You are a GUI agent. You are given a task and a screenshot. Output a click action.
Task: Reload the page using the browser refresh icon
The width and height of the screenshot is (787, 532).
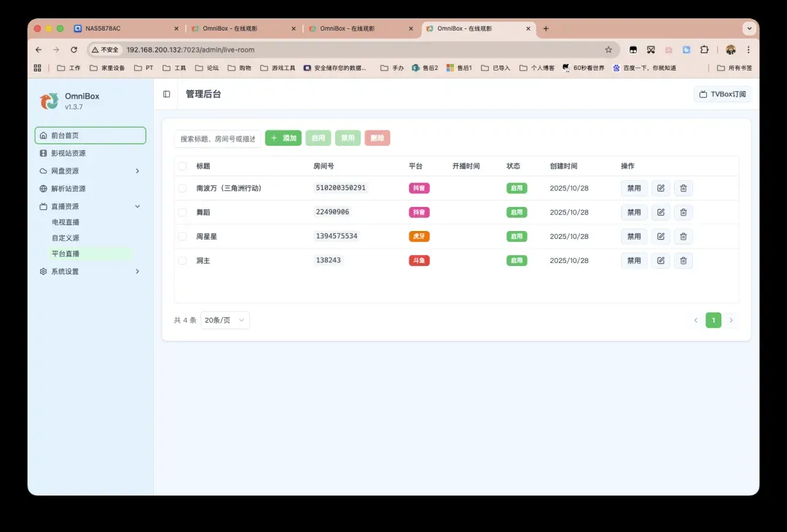tap(74, 50)
